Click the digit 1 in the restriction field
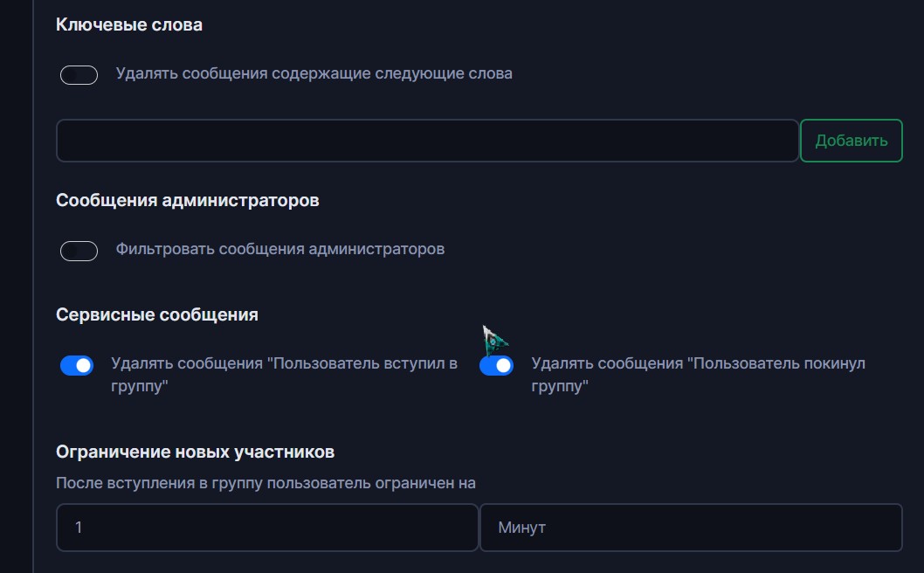Image resolution: width=924 pixels, height=573 pixels. pos(79,528)
